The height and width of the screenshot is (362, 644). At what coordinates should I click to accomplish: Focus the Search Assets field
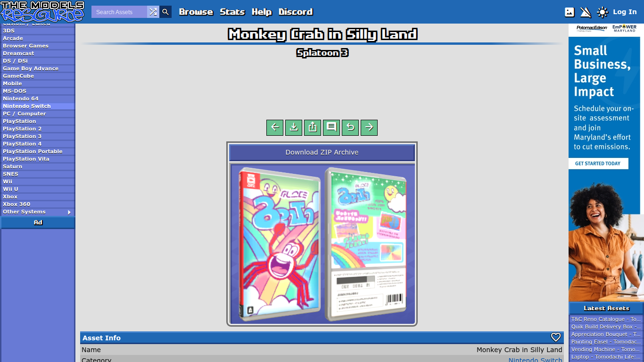119,12
